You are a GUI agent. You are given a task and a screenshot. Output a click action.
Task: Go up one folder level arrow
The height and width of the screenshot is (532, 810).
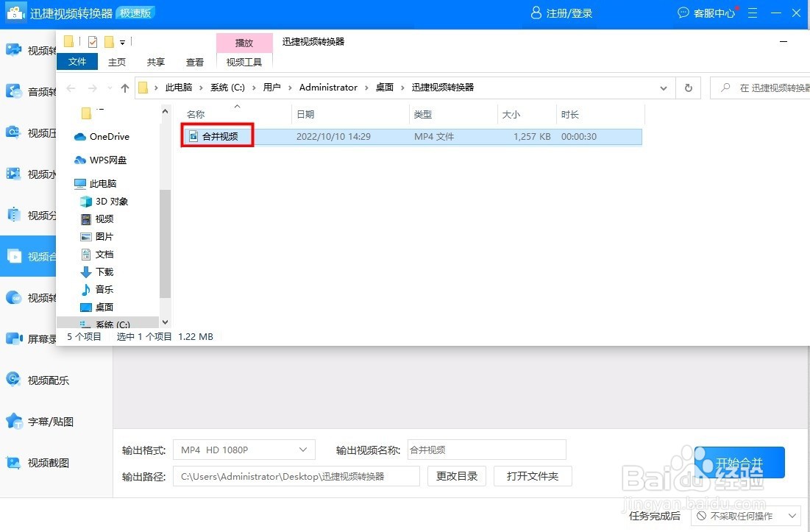click(125, 88)
